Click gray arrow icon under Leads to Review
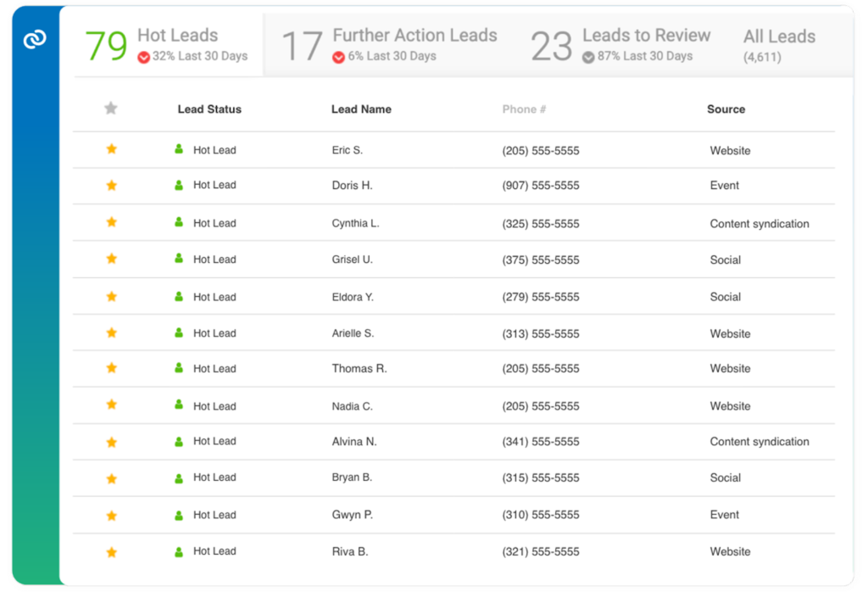 click(588, 58)
